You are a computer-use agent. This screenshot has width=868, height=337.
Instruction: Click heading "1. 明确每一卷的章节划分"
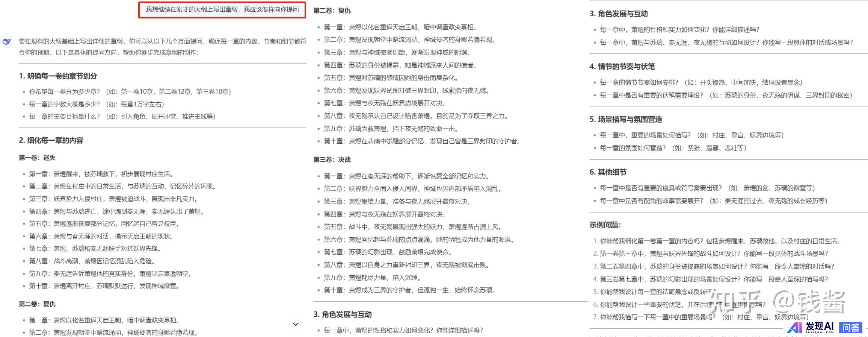click(58, 76)
